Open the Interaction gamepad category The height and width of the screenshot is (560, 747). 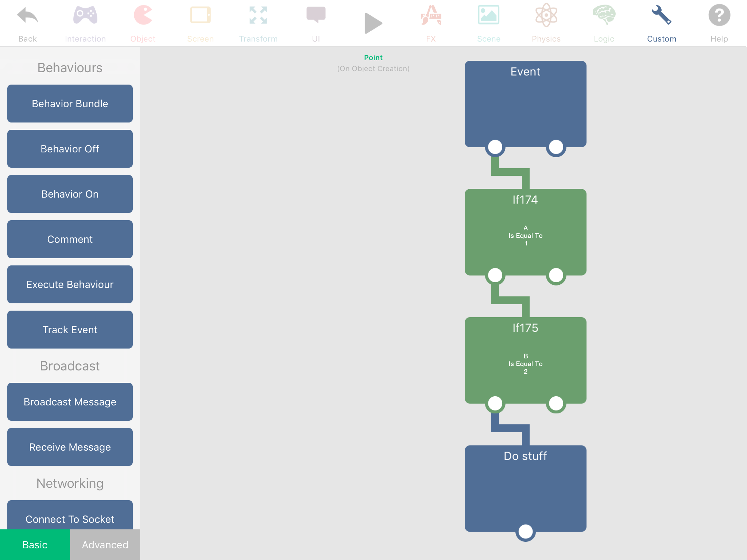point(85,16)
